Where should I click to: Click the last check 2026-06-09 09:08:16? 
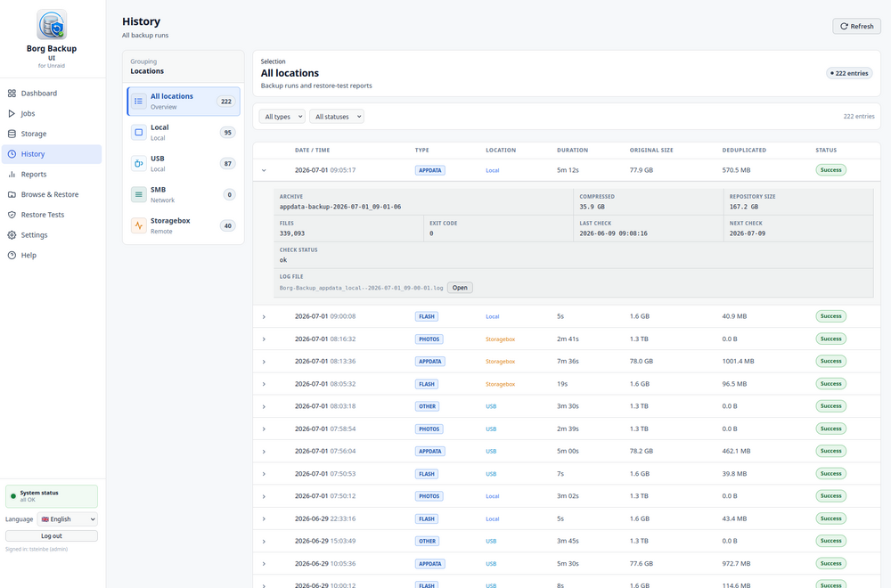(613, 233)
